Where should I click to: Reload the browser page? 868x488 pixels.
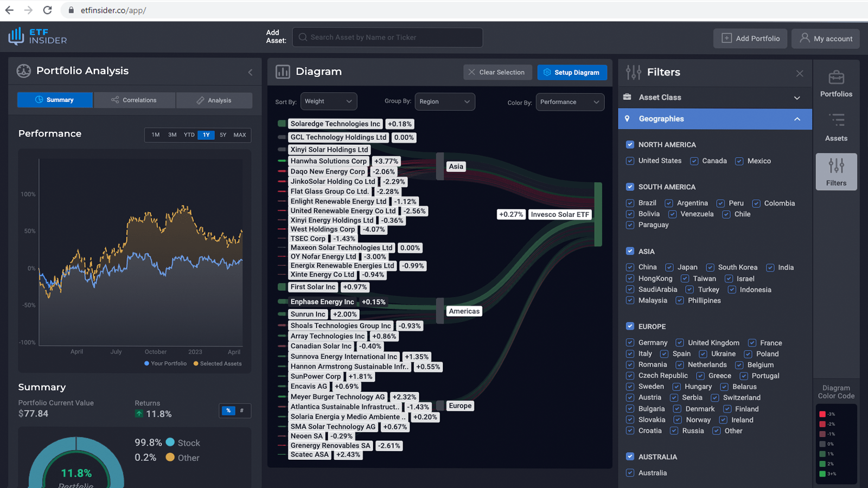pyautogui.click(x=47, y=10)
